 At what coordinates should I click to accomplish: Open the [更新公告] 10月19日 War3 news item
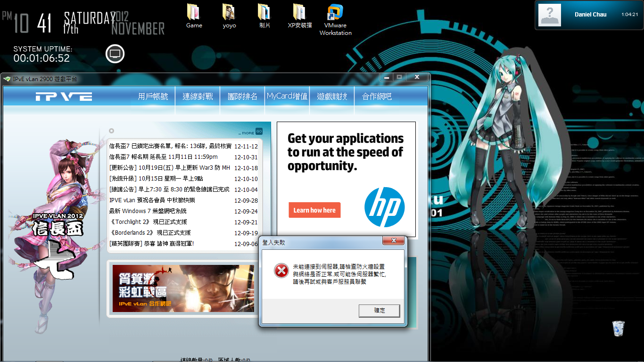coord(170,168)
